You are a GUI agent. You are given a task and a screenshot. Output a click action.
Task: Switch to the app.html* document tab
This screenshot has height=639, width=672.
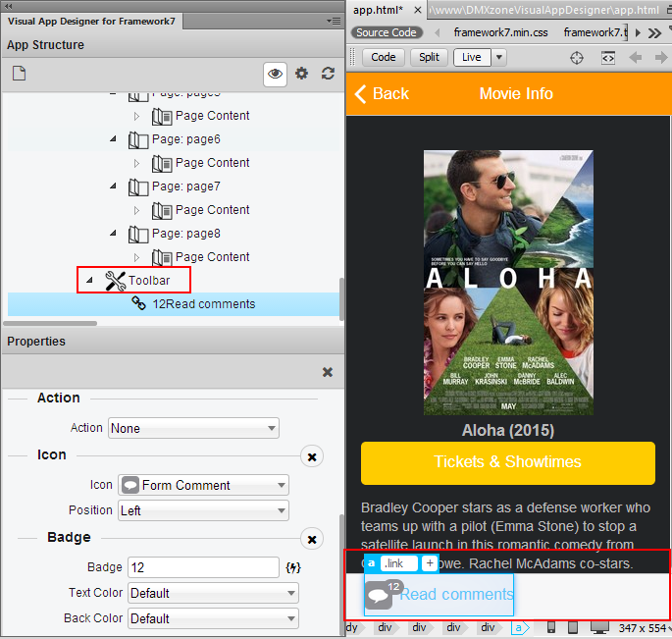pos(379,10)
